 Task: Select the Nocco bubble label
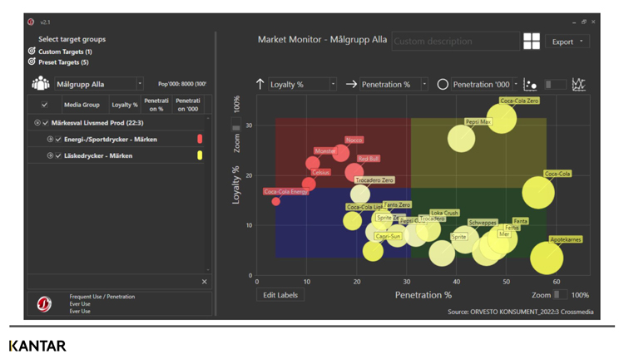point(354,140)
